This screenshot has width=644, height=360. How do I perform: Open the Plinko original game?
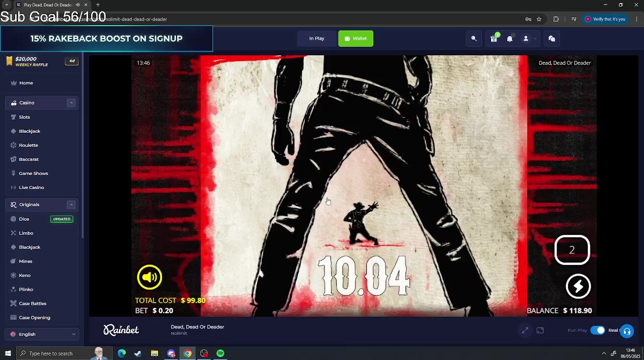click(x=26, y=290)
